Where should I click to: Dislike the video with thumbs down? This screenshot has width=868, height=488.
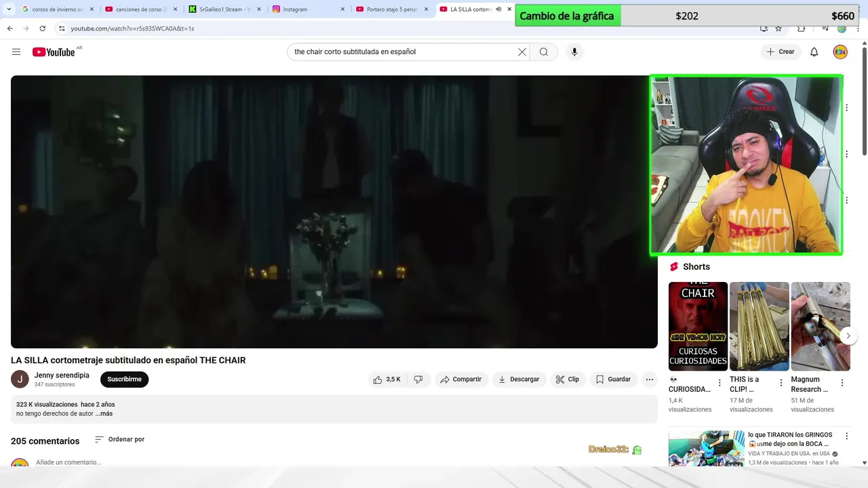(x=418, y=380)
